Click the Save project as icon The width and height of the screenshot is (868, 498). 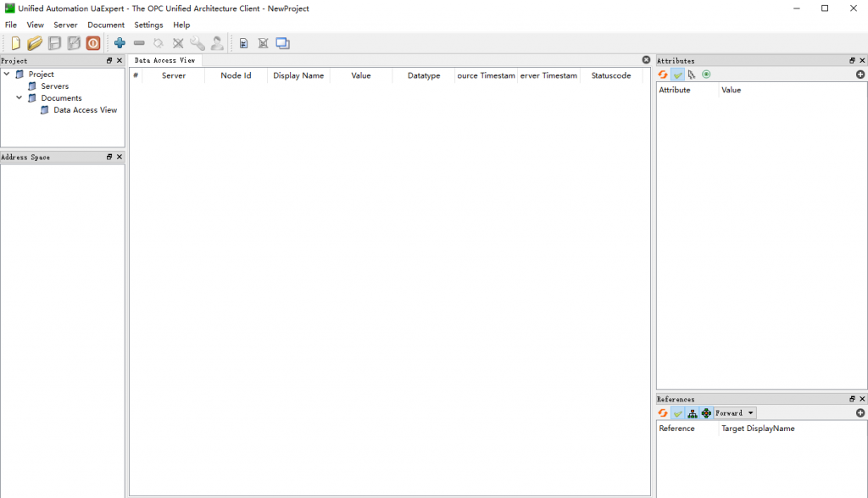pyautogui.click(x=74, y=43)
